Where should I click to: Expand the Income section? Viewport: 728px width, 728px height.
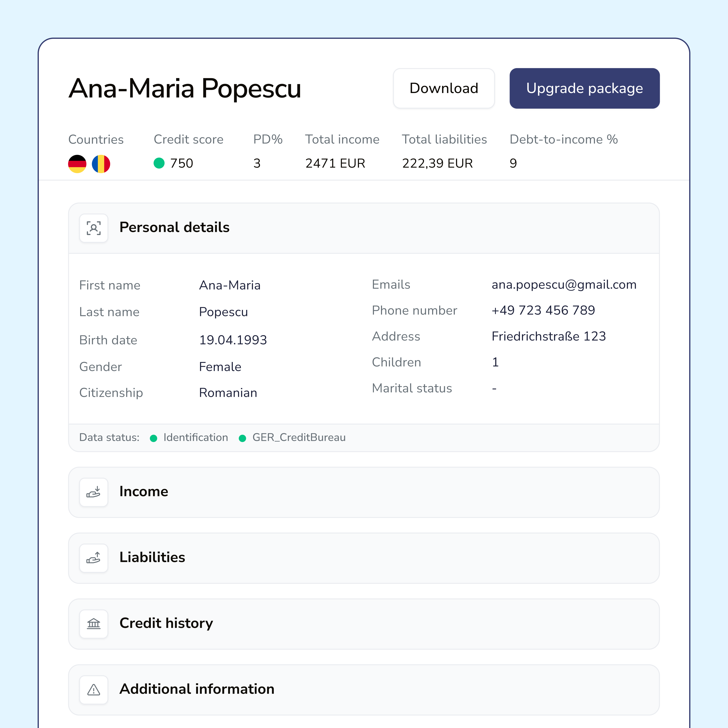[x=364, y=492]
